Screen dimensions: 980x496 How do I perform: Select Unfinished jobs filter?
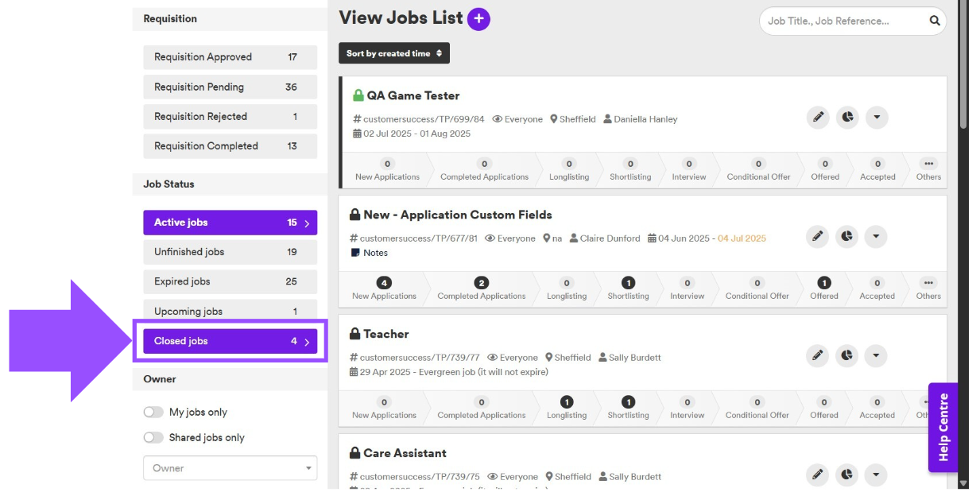point(230,252)
